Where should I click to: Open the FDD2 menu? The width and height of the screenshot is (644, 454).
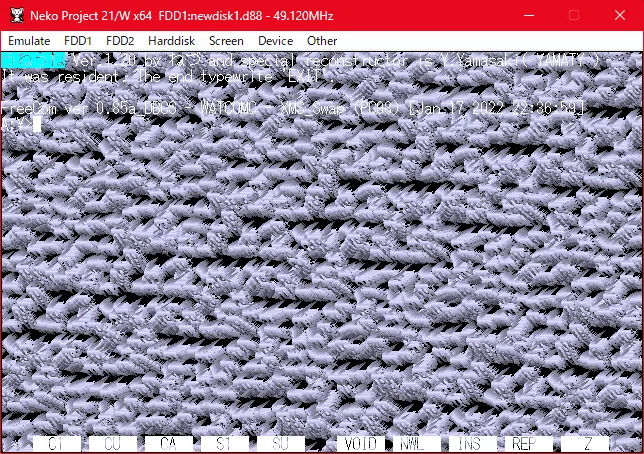120,41
